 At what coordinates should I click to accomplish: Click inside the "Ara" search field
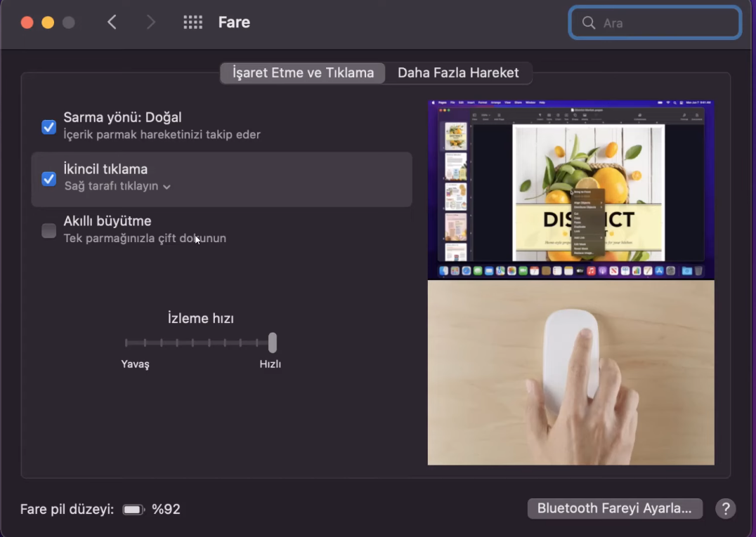(x=654, y=22)
